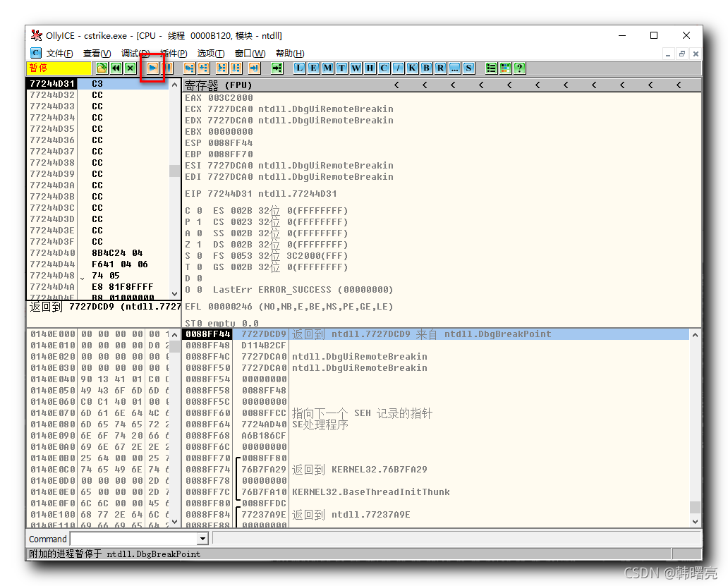Viewport: 728px width, 586px height.
Task: Click the disassembly pane scrollbar thumb
Action: (x=174, y=171)
